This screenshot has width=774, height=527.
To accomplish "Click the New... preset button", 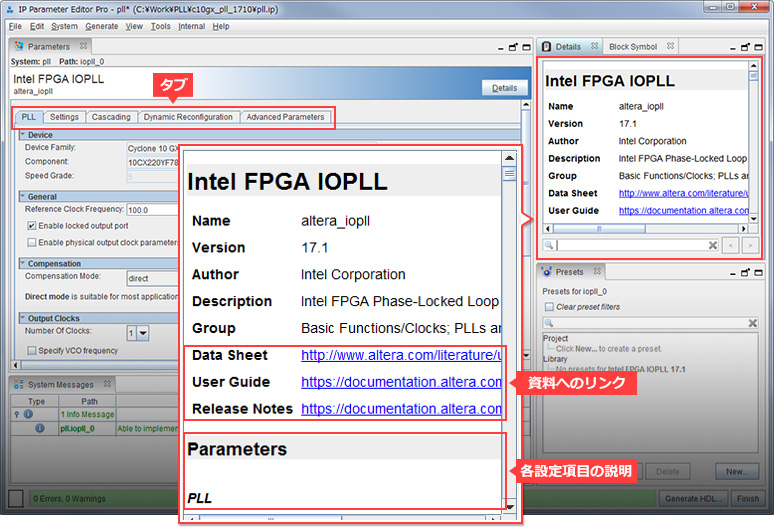I will tap(737, 471).
